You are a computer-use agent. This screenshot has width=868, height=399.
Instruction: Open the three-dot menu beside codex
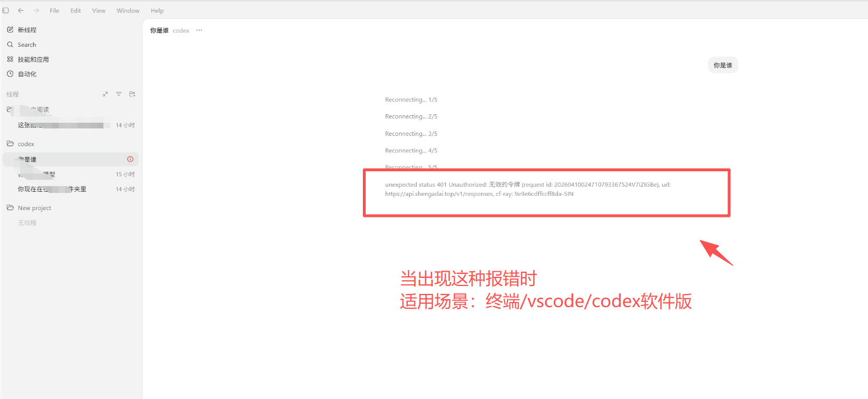pos(199,30)
